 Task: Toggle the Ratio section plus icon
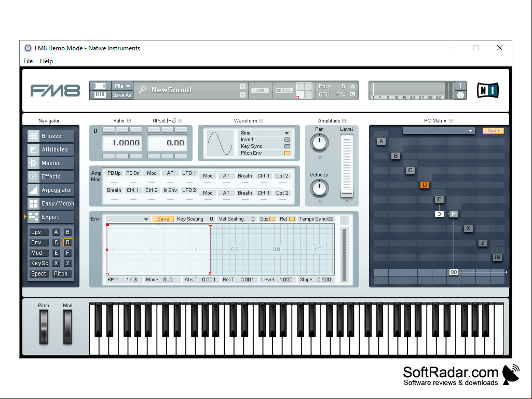pyautogui.click(x=129, y=121)
